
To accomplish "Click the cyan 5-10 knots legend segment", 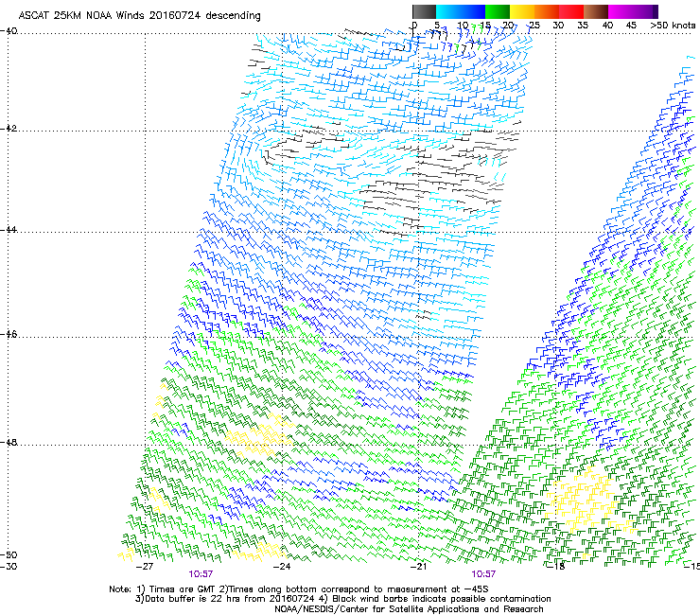I will (448, 11).
